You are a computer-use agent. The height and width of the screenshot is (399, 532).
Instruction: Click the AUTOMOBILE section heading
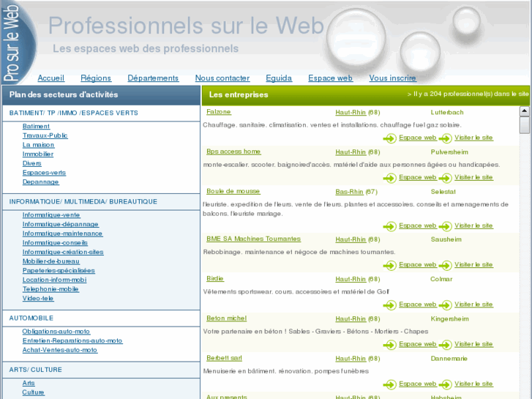(31, 318)
